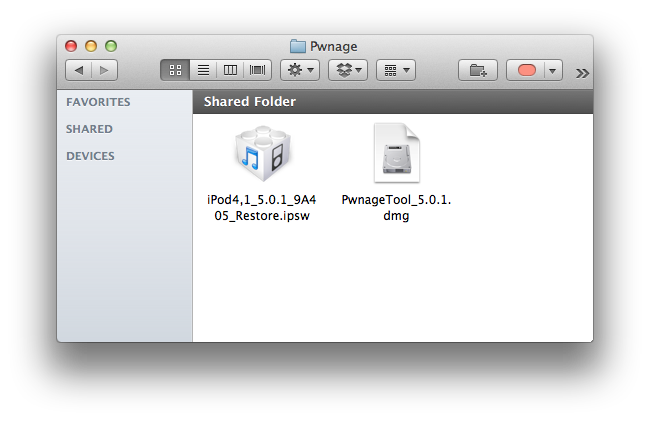Select the PwnageTool_5.0.1.dmg disk image
The height and width of the screenshot is (421, 650).
(x=395, y=154)
